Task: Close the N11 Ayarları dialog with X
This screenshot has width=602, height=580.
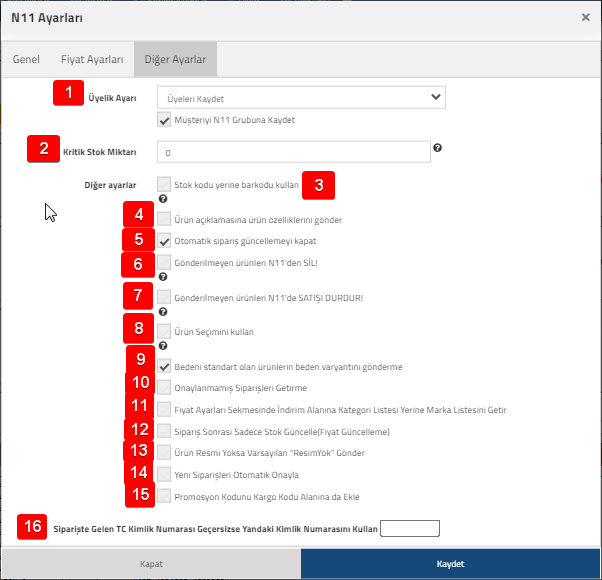Action: pyautogui.click(x=585, y=17)
